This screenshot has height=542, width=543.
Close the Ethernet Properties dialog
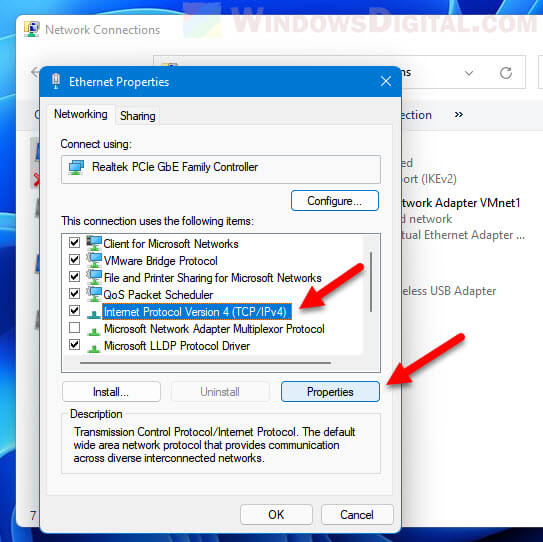(386, 81)
